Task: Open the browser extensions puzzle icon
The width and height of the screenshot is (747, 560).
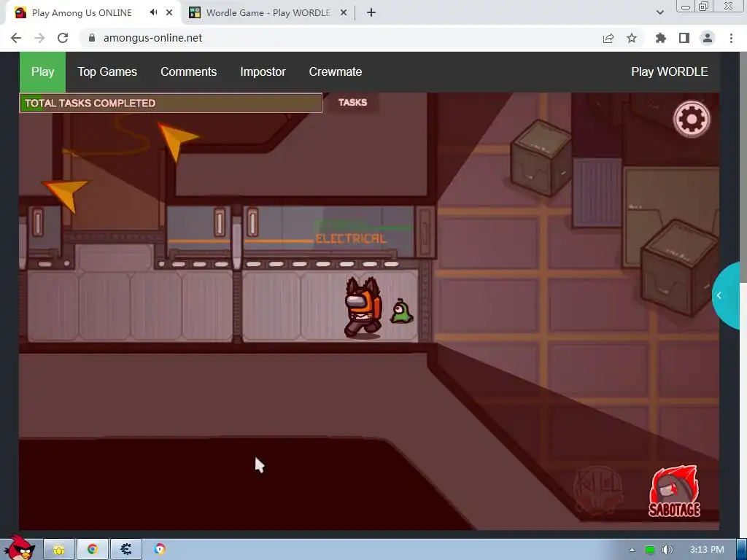Action: [x=661, y=38]
